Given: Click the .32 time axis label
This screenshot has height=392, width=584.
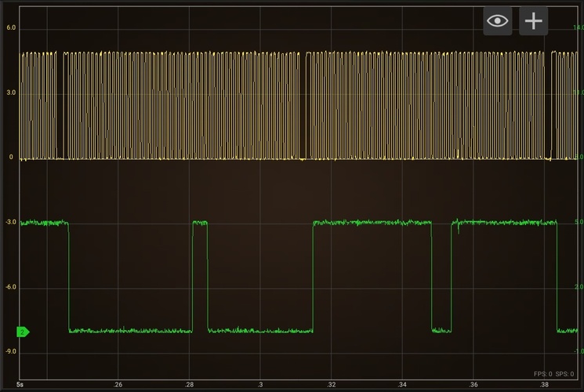Looking at the screenshot, I should tap(331, 384).
